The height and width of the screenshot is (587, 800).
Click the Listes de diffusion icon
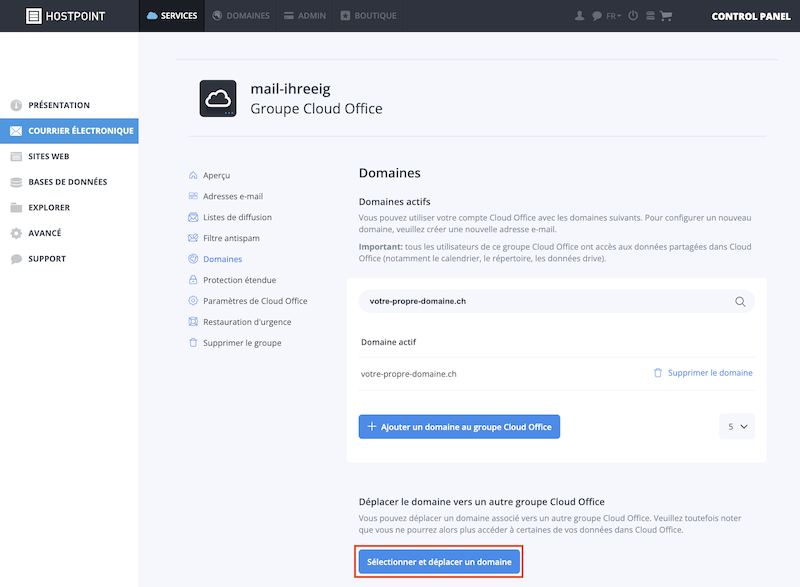point(193,217)
